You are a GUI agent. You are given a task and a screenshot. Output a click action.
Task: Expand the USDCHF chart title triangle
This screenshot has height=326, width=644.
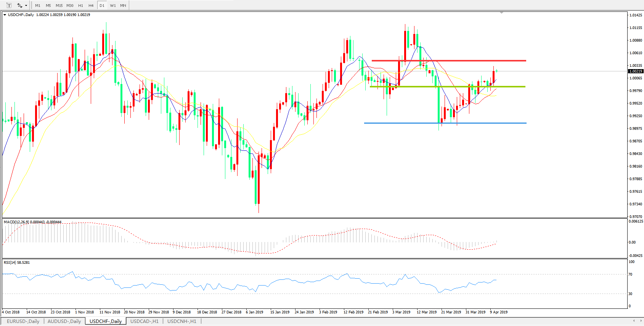coord(5,15)
